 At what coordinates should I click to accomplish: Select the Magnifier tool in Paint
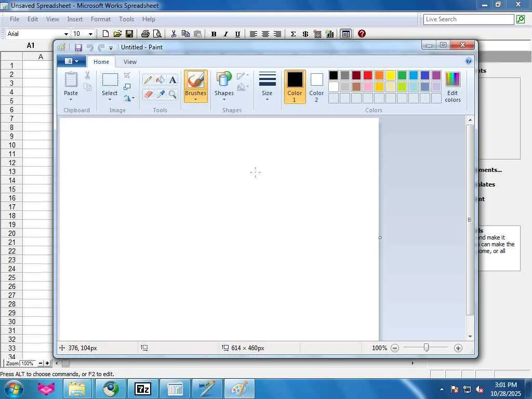[x=172, y=95]
